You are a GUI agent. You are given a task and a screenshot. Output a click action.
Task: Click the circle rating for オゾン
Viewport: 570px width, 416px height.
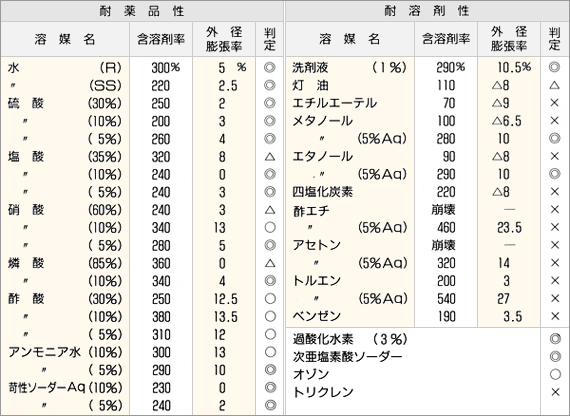point(555,374)
